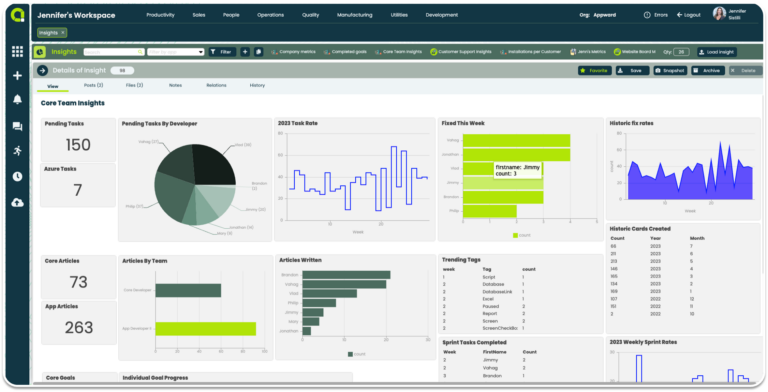Open the Development menu

[x=442, y=15]
